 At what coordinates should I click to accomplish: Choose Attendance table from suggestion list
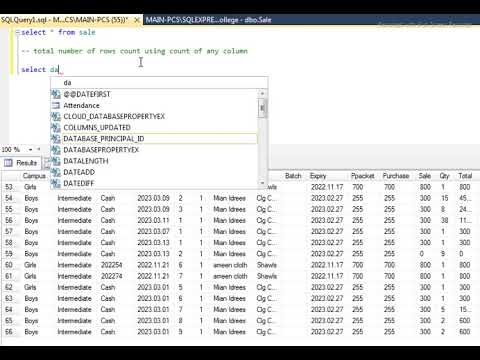[154, 105]
